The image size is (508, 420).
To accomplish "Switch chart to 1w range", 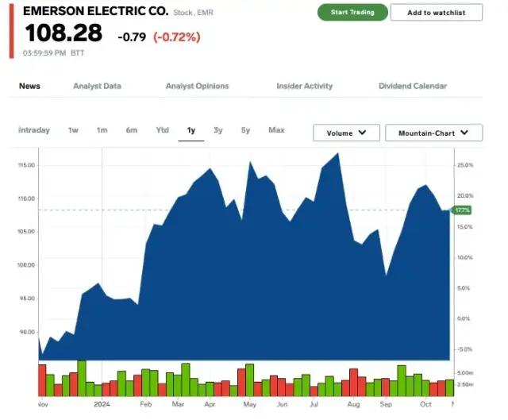I will (73, 130).
